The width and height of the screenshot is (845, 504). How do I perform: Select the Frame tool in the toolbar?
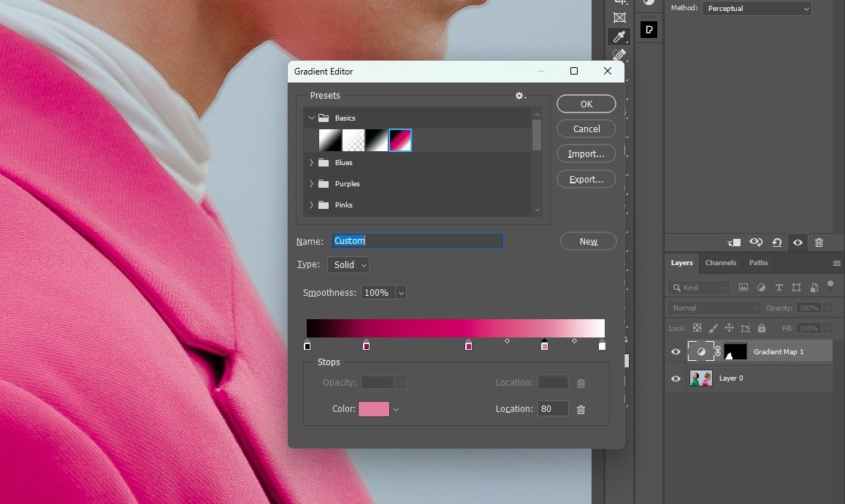coord(619,18)
